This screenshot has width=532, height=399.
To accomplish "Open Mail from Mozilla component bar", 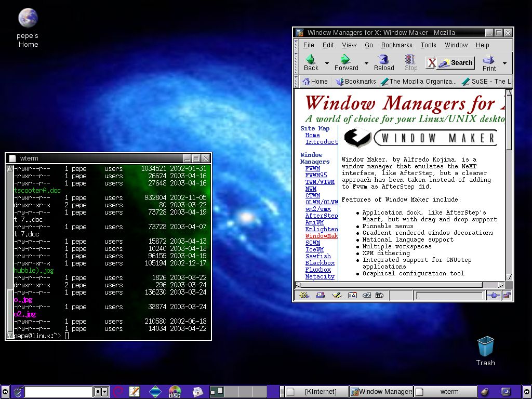I will pos(320,295).
